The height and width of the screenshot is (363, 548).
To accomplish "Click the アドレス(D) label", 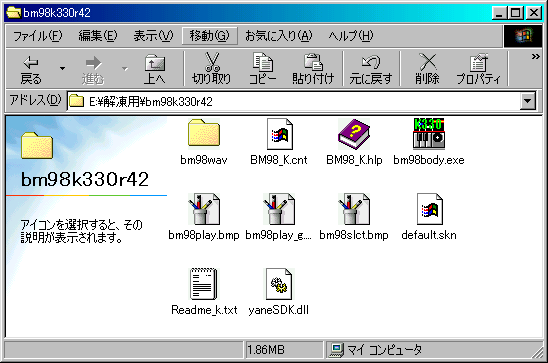I will [x=35, y=101].
